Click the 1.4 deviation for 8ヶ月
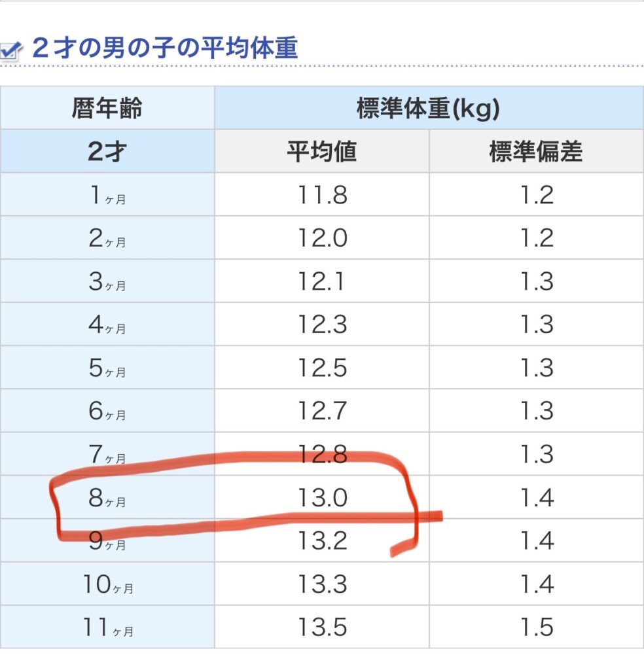 pyautogui.click(x=537, y=497)
